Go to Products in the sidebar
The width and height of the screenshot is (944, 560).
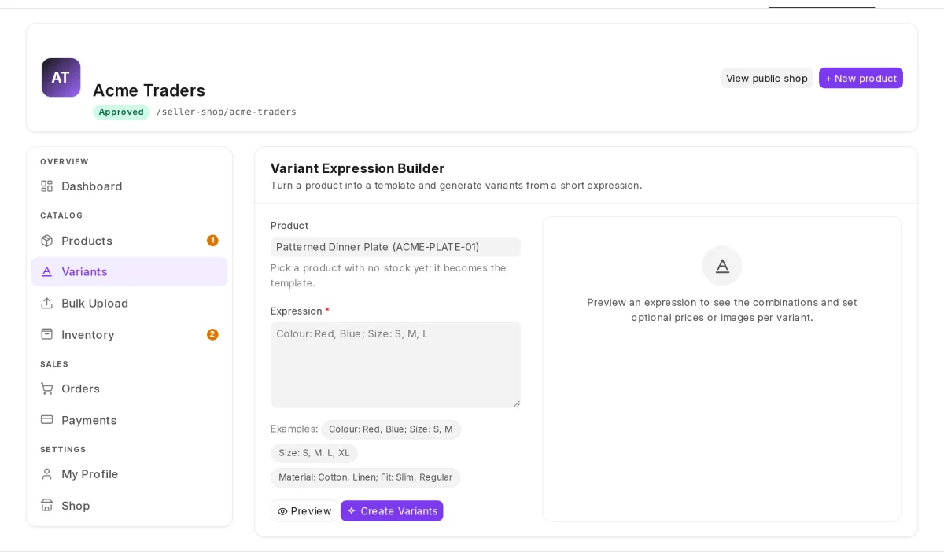[x=130, y=241]
